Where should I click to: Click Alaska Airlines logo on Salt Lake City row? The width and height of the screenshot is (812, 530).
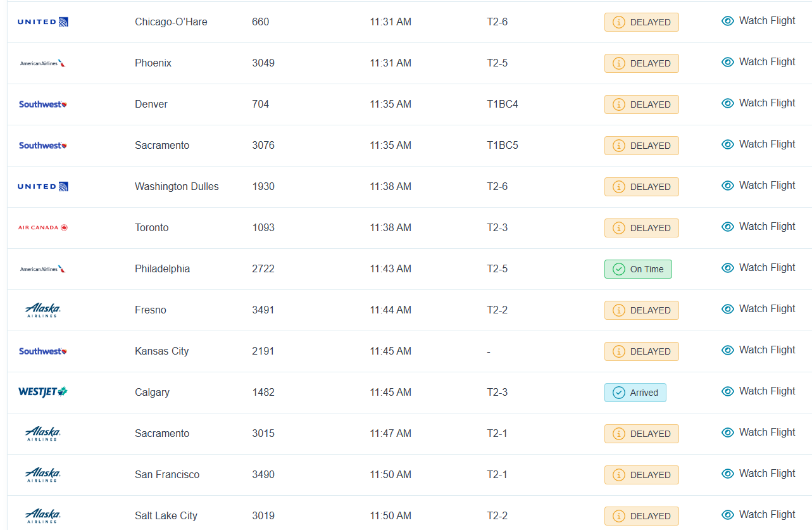tap(43, 516)
